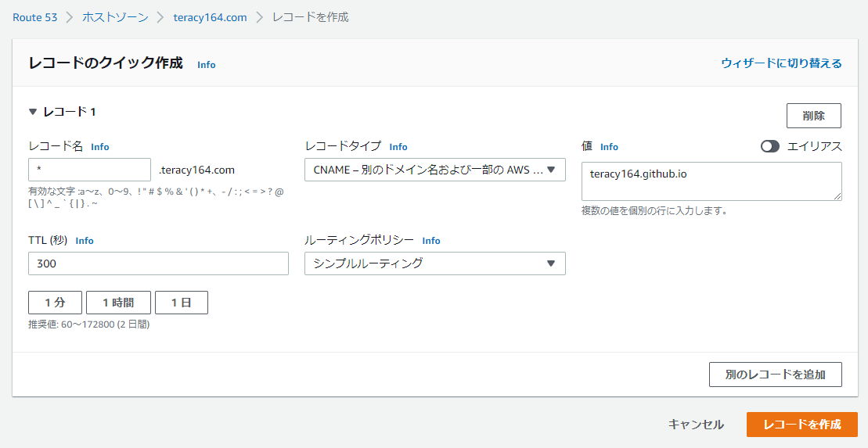Click the 推奨値: 60～172800 hint text
This screenshot has height=448, width=868.
[x=89, y=324]
